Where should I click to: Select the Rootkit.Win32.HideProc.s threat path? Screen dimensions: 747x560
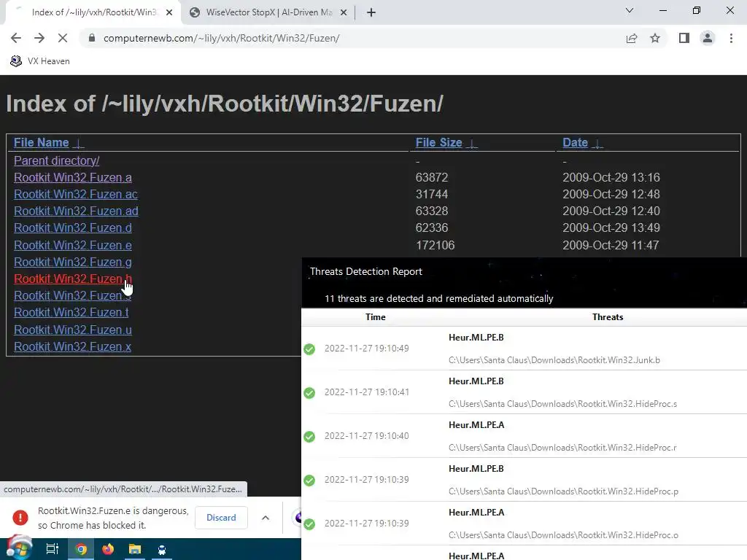[562, 404]
